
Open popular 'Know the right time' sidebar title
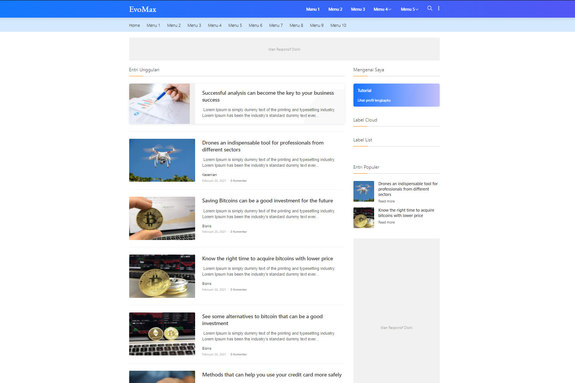tap(406, 212)
